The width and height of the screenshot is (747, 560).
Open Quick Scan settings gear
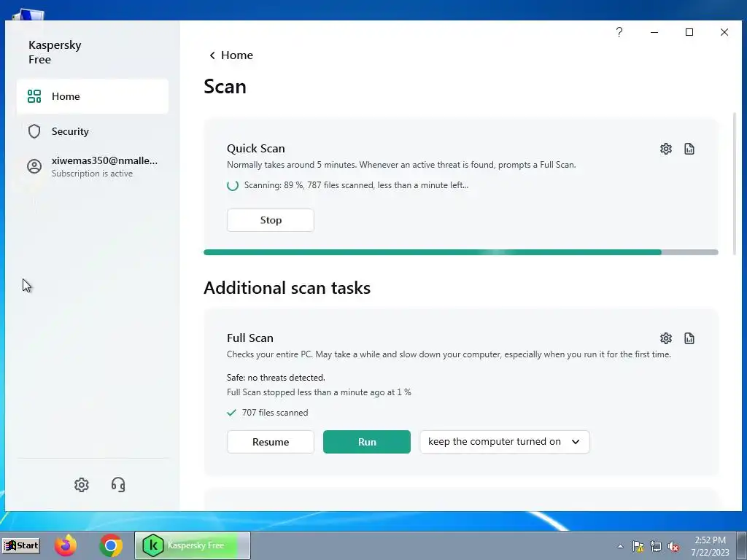click(665, 149)
